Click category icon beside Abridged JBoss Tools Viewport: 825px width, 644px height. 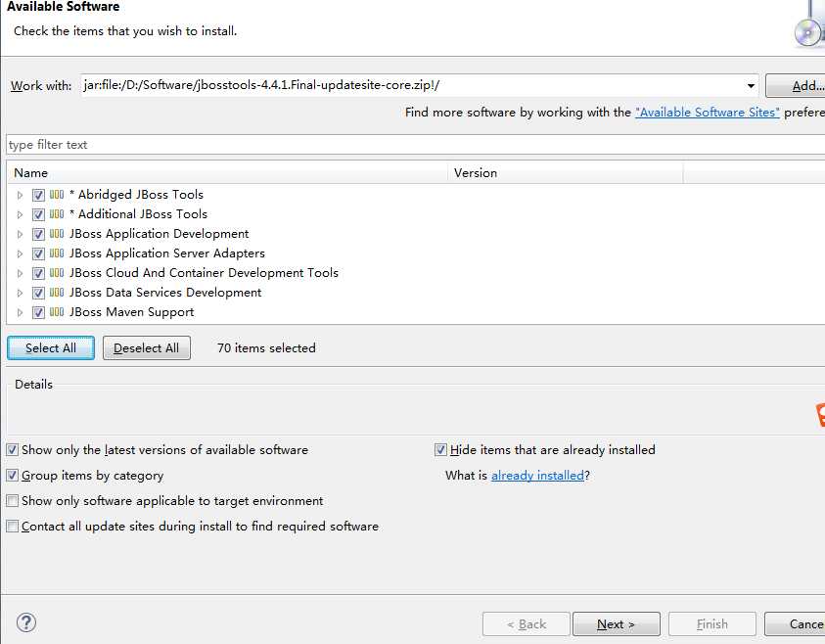coord(57,195)
